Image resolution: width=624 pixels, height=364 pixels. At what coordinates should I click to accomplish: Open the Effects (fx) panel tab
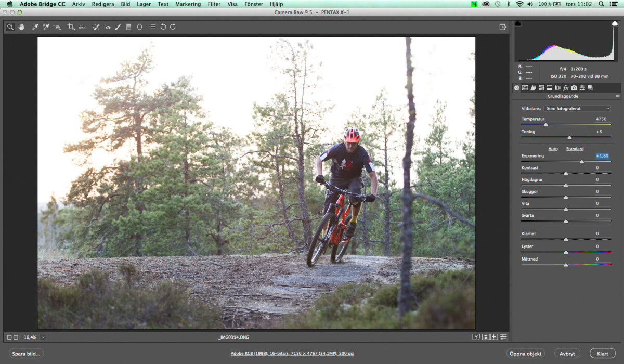coord(566,88)
